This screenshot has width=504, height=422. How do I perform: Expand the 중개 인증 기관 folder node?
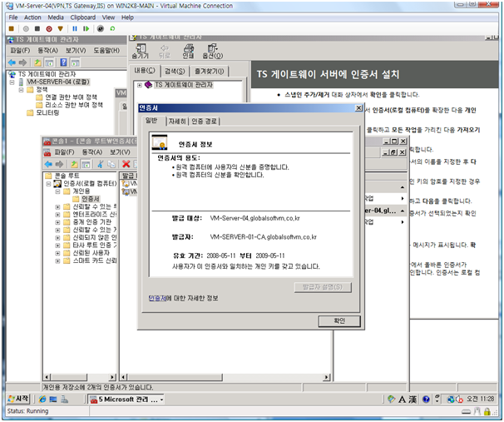coord(57,222)
